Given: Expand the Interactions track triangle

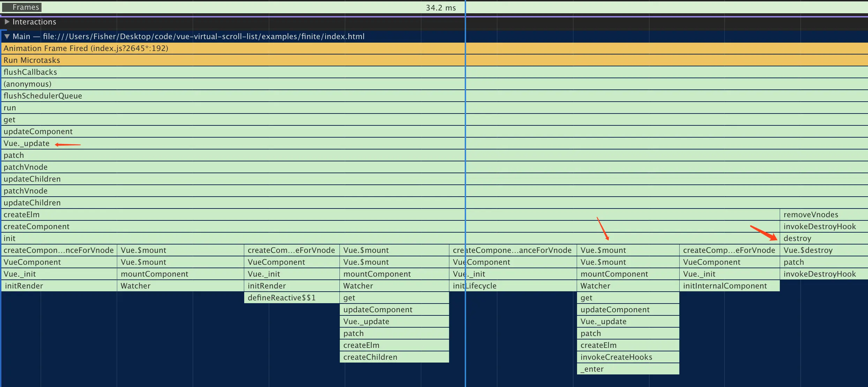Looking at the screenshot, I should point(7,22).
